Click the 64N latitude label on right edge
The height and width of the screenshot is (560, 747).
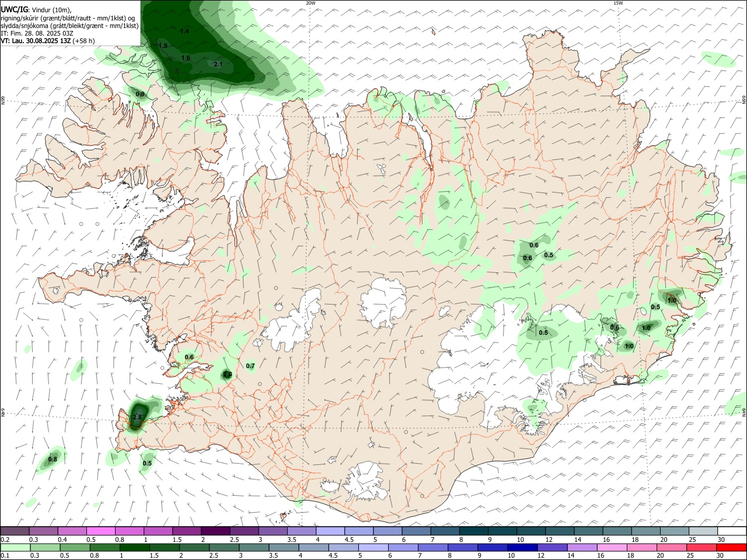coord(744,412)
